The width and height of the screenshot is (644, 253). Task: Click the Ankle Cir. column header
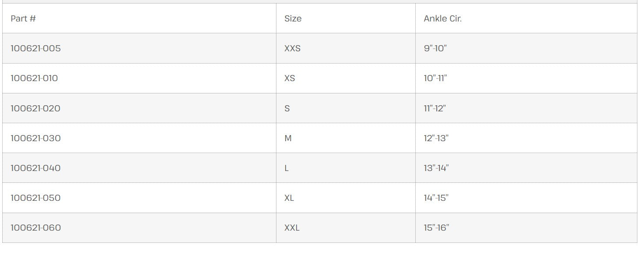click(442, 19)
